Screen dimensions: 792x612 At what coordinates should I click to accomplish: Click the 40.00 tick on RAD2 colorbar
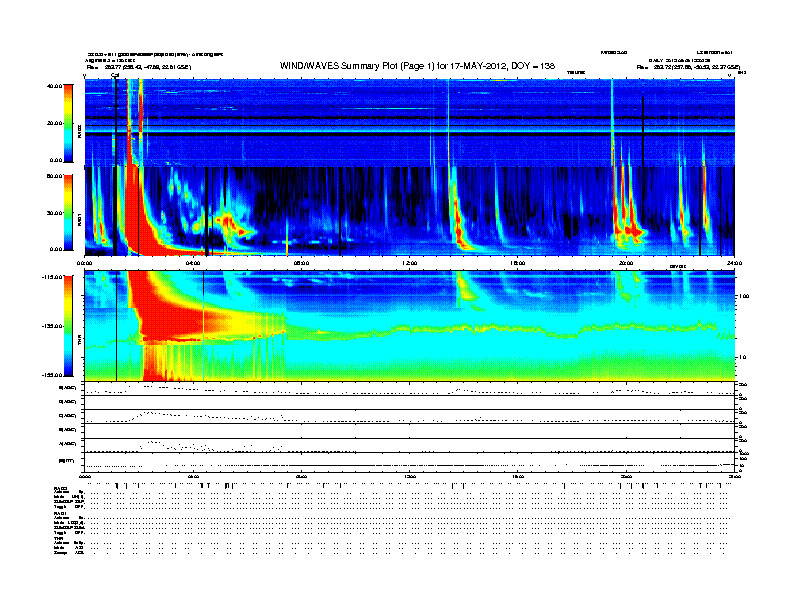click(55, 86)
